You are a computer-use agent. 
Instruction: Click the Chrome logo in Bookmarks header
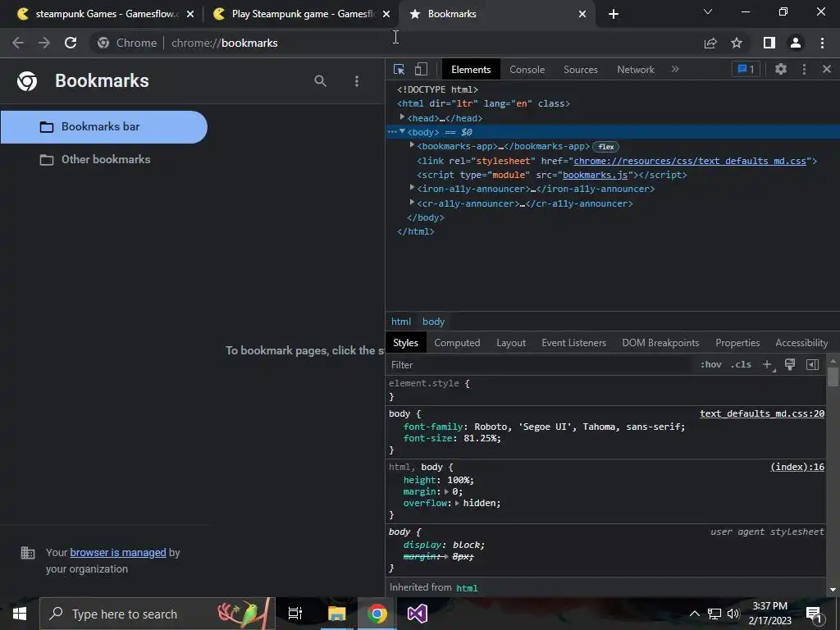point(27,81)
